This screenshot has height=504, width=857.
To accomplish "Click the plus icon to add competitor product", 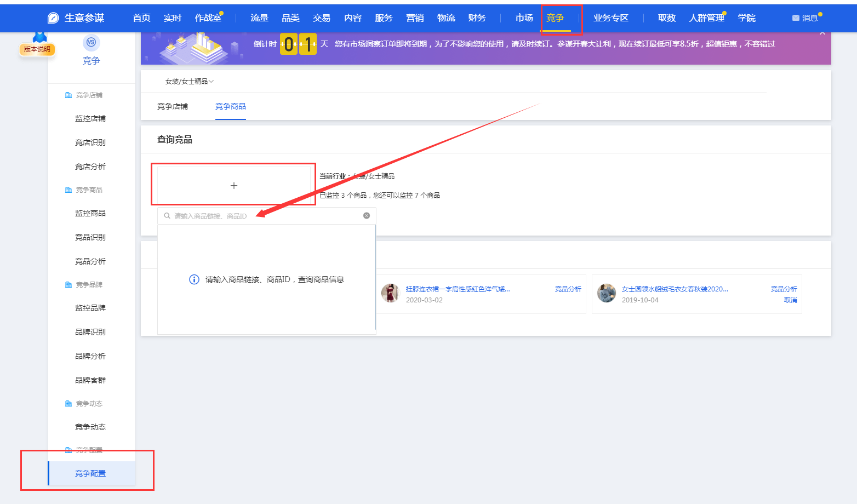I will pyautogui.click(x=234, y=186).
